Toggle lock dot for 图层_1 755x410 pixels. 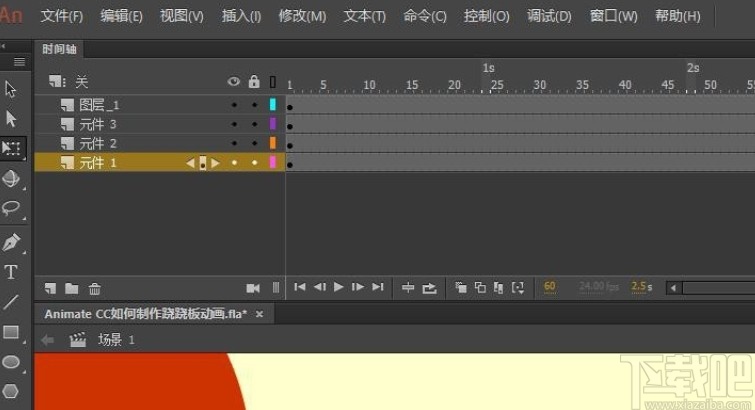[254, 105]
